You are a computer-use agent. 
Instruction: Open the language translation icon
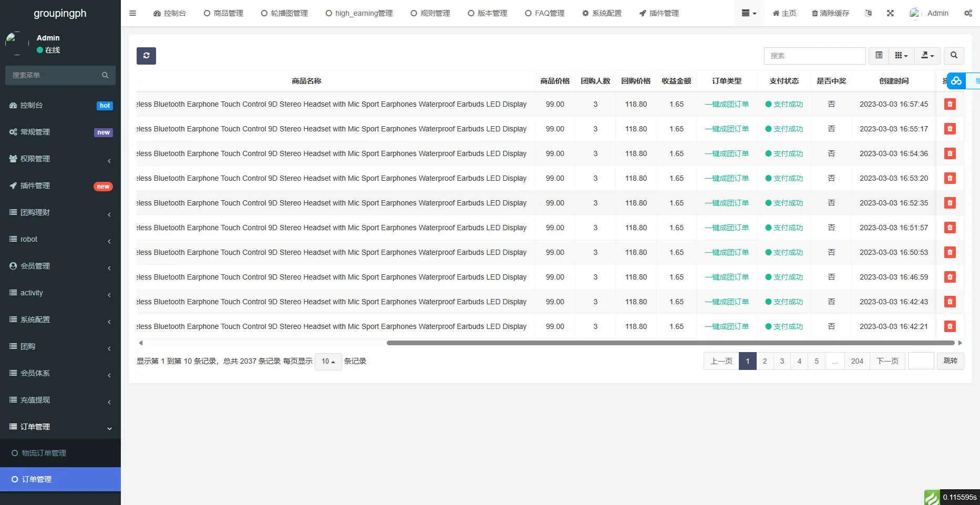click(x=868, y=13)
